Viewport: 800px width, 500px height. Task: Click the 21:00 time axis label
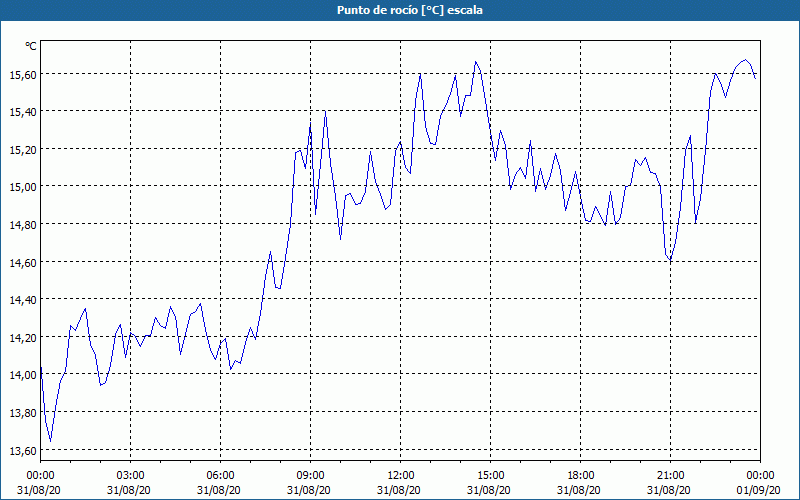(670, 476)
